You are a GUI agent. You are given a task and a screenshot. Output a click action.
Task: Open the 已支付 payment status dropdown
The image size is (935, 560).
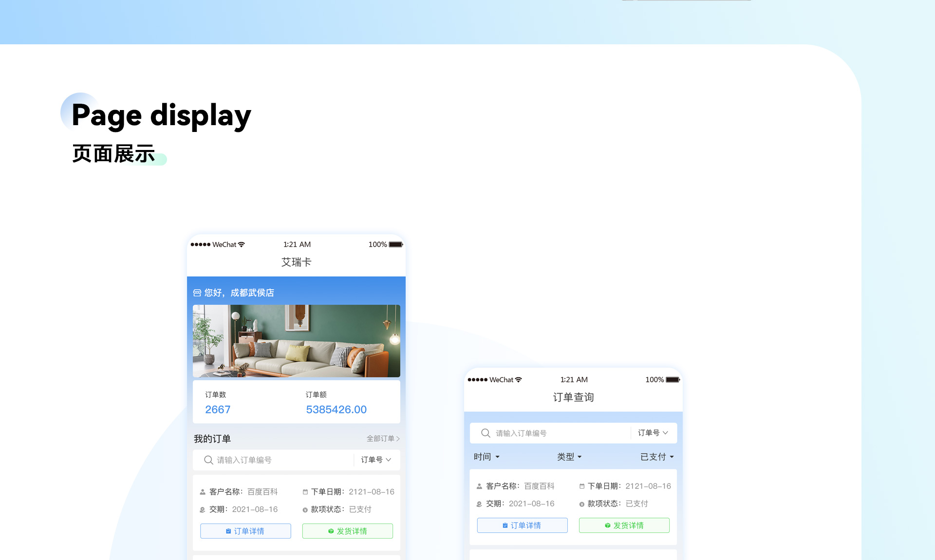point(655,456)
